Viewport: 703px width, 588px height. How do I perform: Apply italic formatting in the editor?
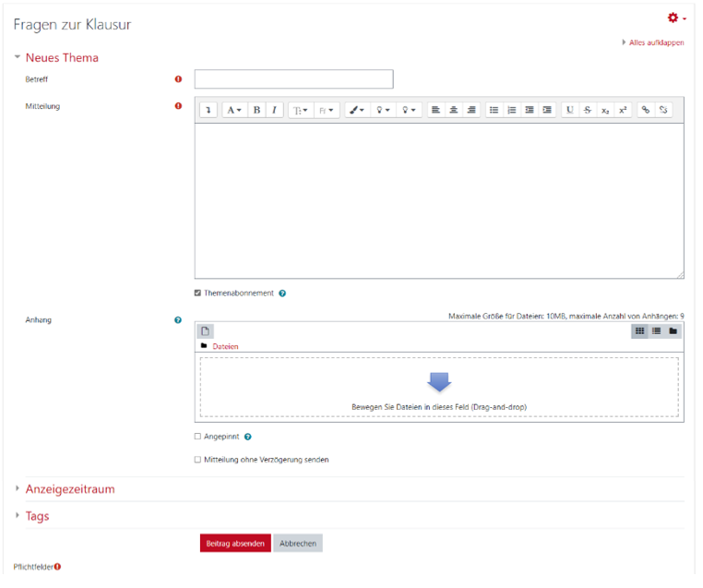(274, 110)
